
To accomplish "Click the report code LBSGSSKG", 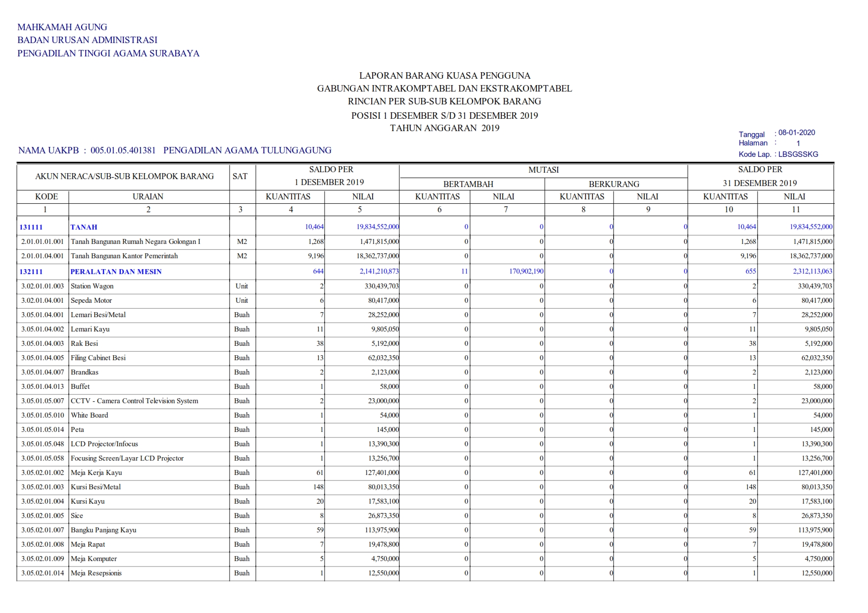I will pos(798,154).
